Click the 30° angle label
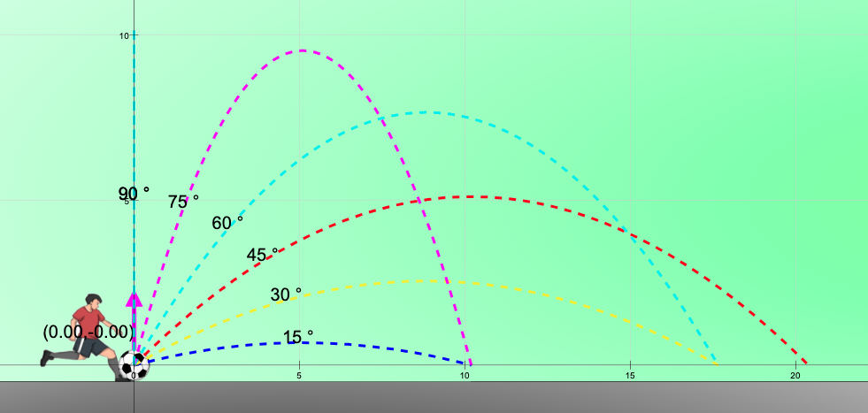 pyautogui.click(x=286, y=294)
